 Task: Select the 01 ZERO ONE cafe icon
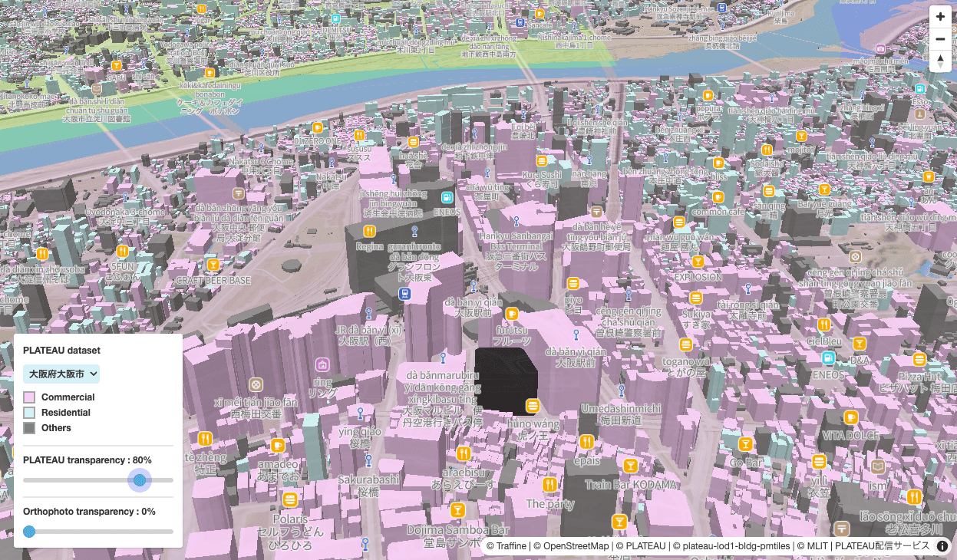[x=317, y=127]
